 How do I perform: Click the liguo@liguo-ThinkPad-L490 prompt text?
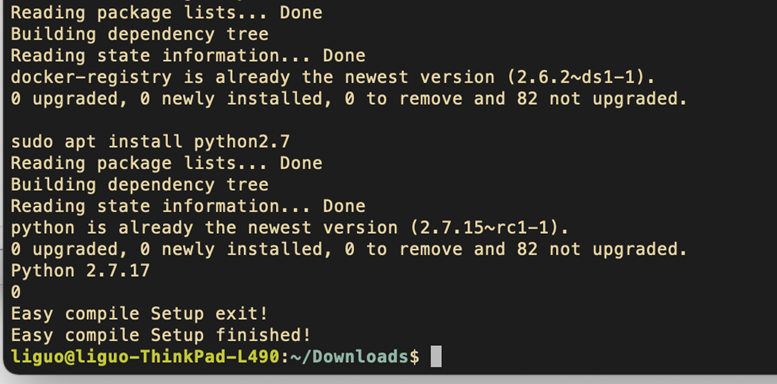[145, 357]
